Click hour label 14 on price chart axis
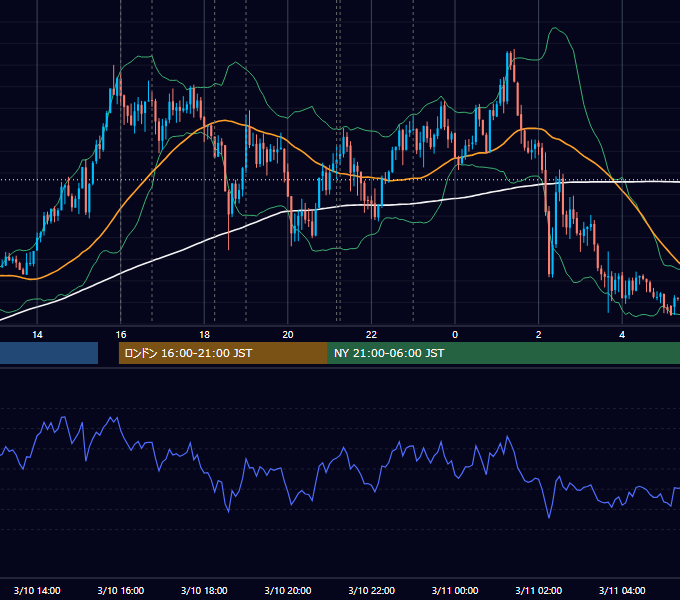 click(37, 335)
